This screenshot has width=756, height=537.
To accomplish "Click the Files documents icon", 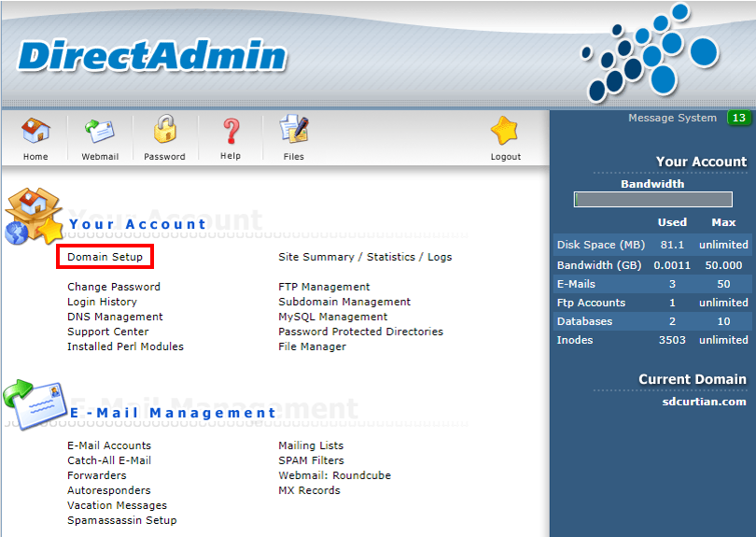I will (x=294, y=129).
